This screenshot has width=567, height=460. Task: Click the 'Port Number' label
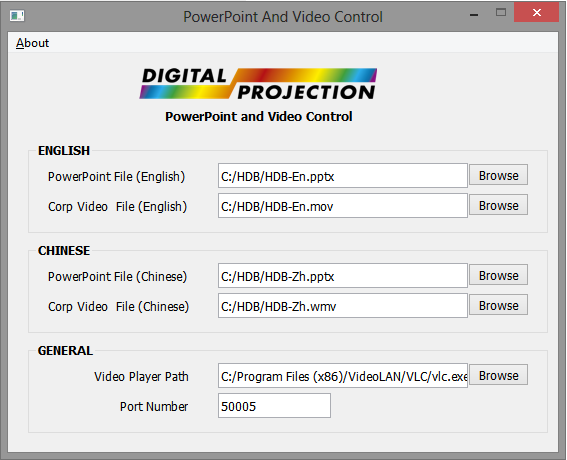(154, 406)
